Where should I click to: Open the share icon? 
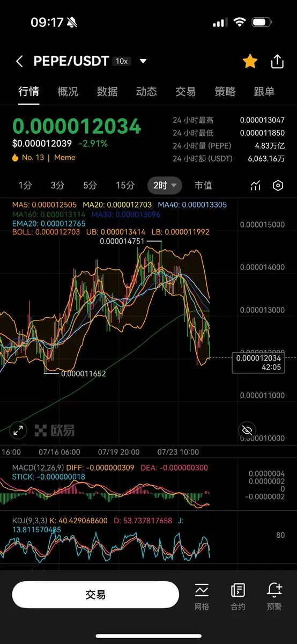277,61
